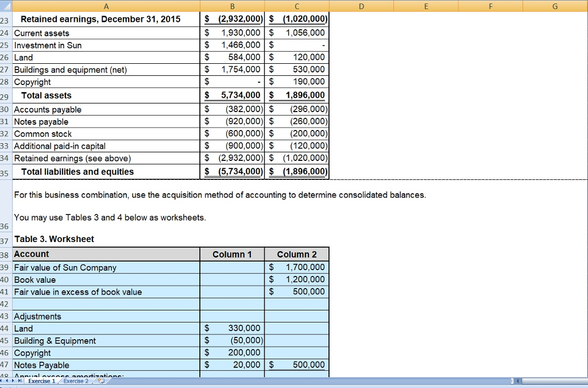The width and height of the screenshot is (588, 388).
Task: Click the first-sheet navigation arrow
Action: pos(2,380)
